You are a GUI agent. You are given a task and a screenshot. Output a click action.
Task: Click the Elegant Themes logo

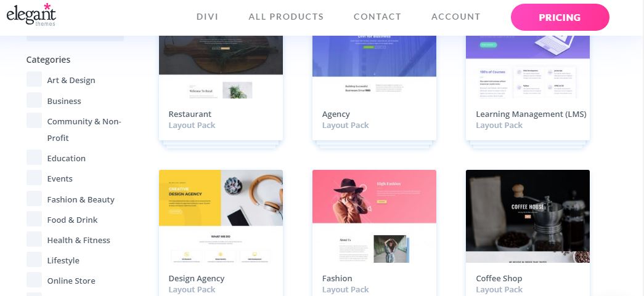31,15
